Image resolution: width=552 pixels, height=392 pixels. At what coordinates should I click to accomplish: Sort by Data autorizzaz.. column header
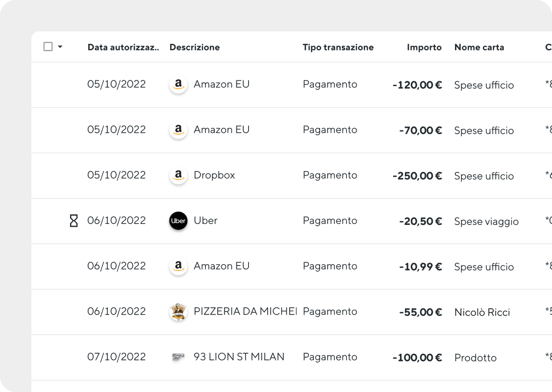[123, 47]
